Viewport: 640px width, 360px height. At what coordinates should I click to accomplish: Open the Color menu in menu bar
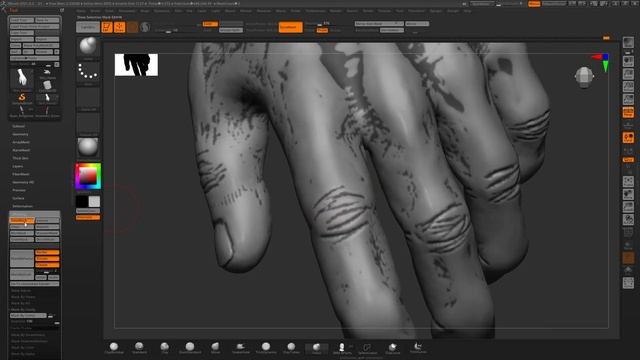(x=109, y=11)
